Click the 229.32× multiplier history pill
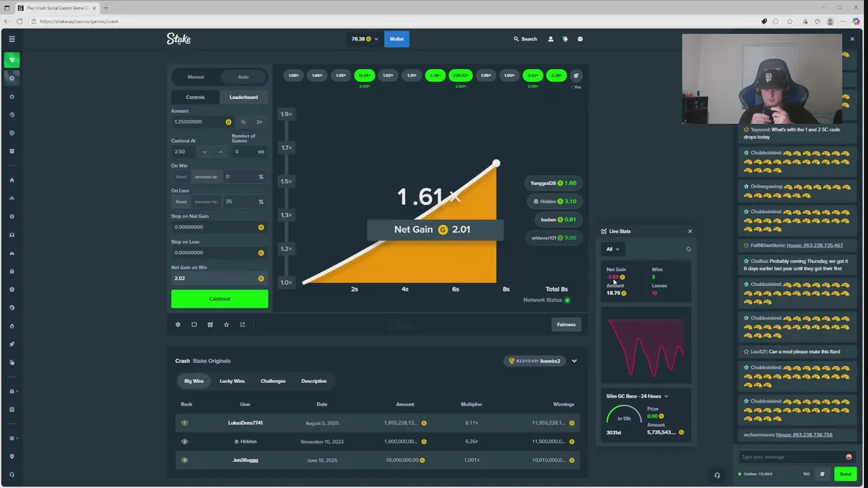The image size is (868, 488). (460, 75)
